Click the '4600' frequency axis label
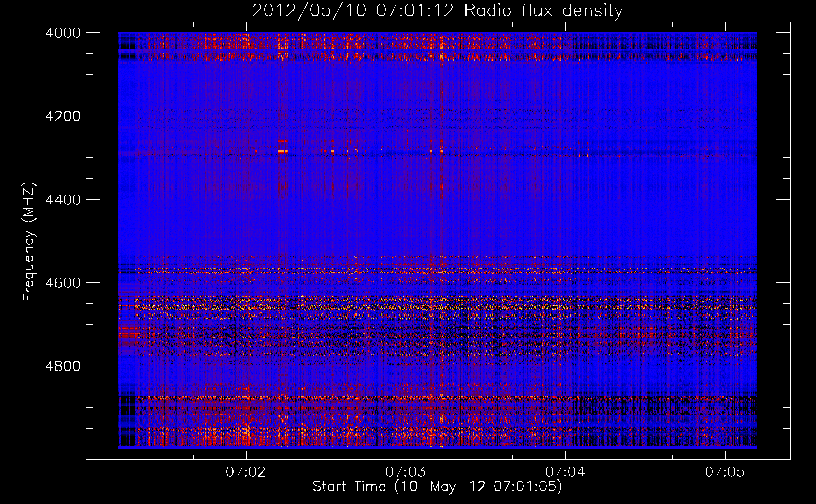816x504 pixels. 63,283
